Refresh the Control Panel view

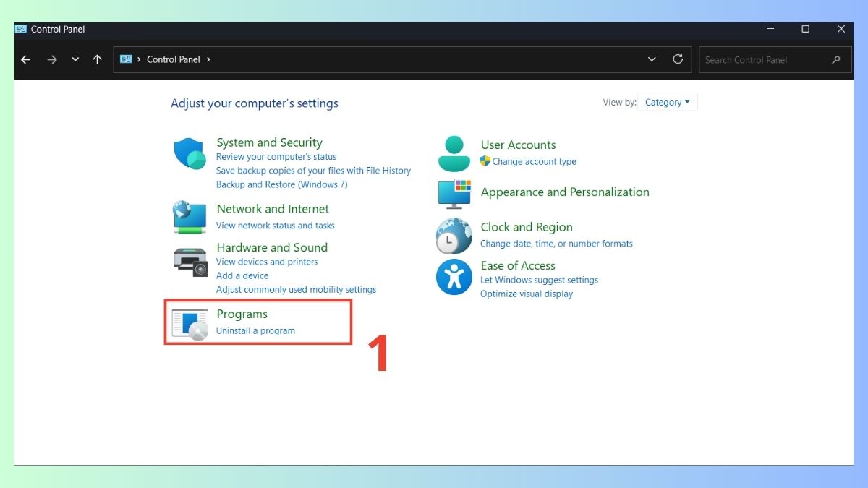(x=678, y=59)
